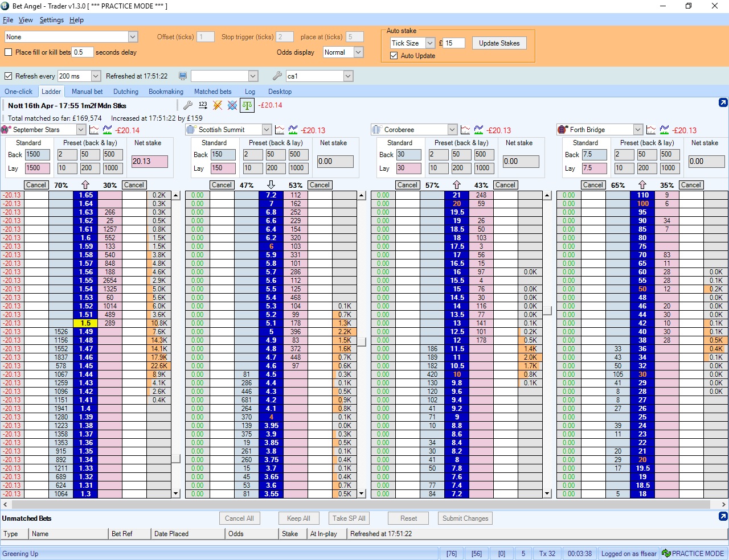Uncheck the Auto Update checkbox
Image resolution: width=729 pixels, height=560 pixels.
pos(394,56)
